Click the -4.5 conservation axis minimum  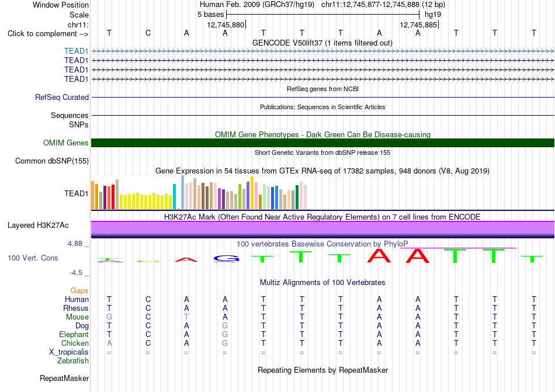click(x=76, y=273)
